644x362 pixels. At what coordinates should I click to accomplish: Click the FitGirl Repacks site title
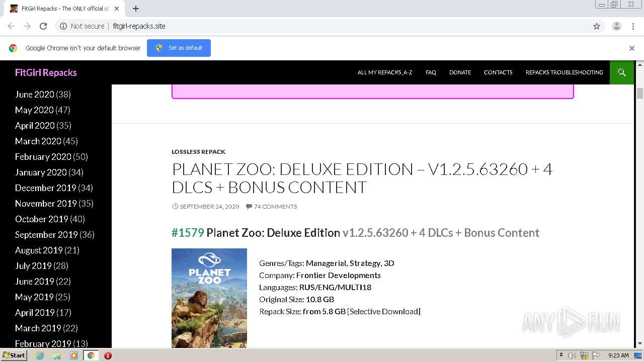(x=46, y=72)
